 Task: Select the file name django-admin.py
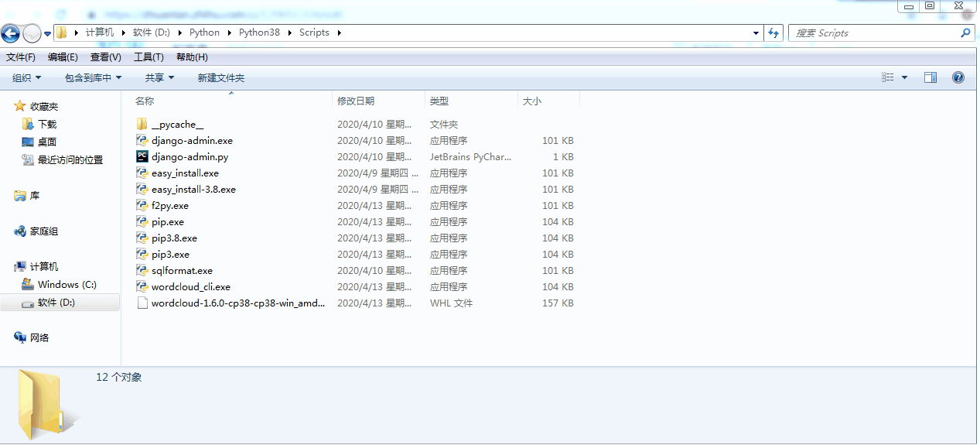[x=190, y=157]
